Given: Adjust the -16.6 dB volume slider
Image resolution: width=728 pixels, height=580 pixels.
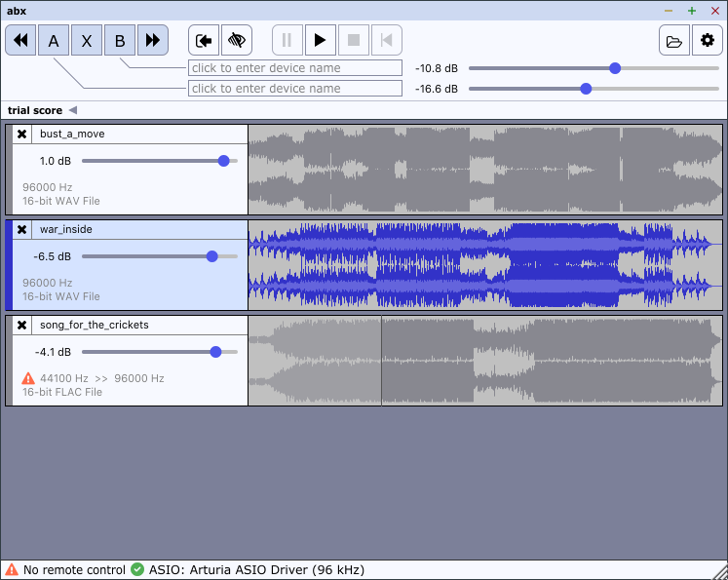Looking at the screenshot, I should (594, 89).
